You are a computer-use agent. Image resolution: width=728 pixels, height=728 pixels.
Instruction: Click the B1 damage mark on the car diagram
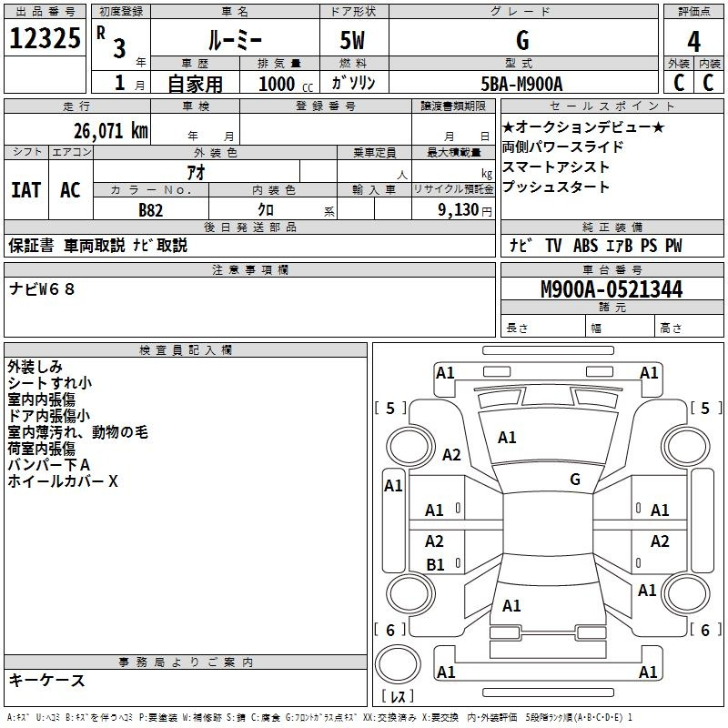pyautogui.click(x=435, y=564)
